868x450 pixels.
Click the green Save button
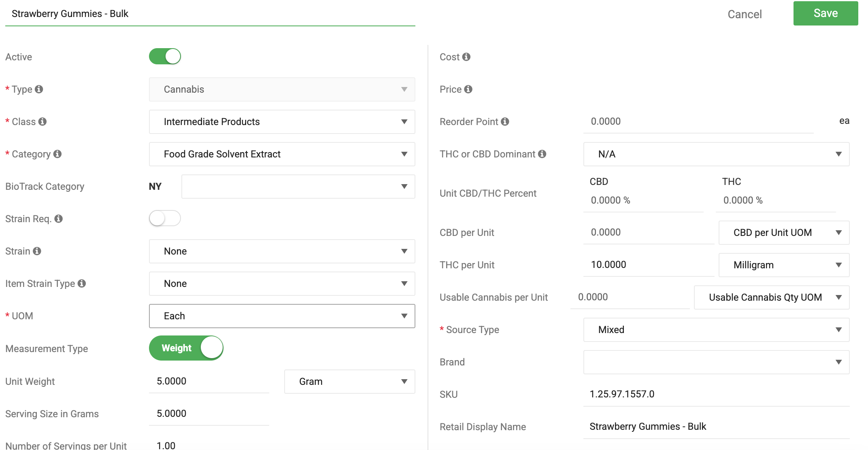coord(825,13)
